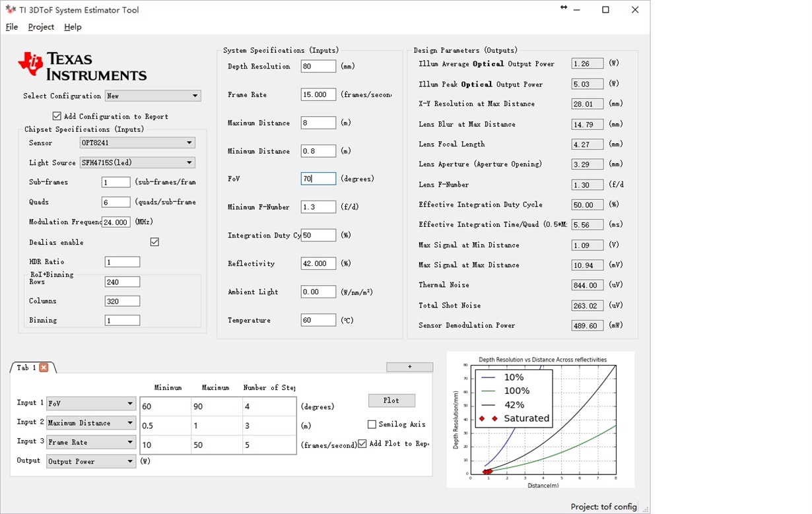This screenshot has width=812, height=514.
Task: Click Total Shot Noise value 263.02
Action: pos(588,305)
